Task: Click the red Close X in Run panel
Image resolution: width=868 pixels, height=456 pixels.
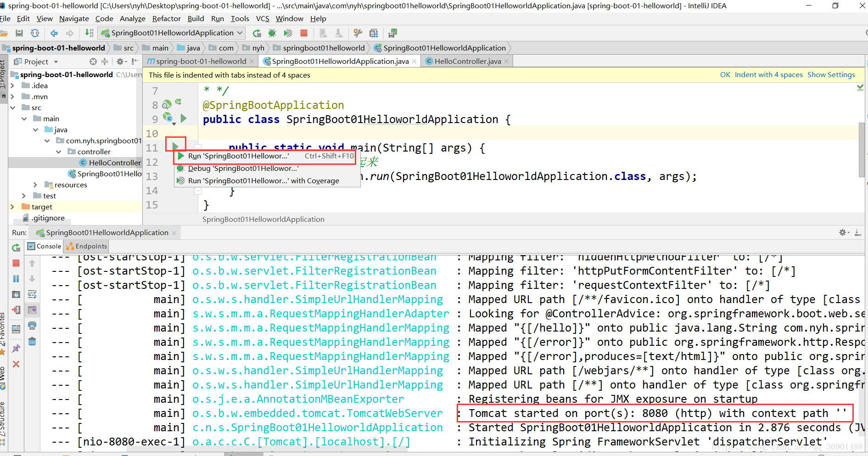Action: click(16, 364)
